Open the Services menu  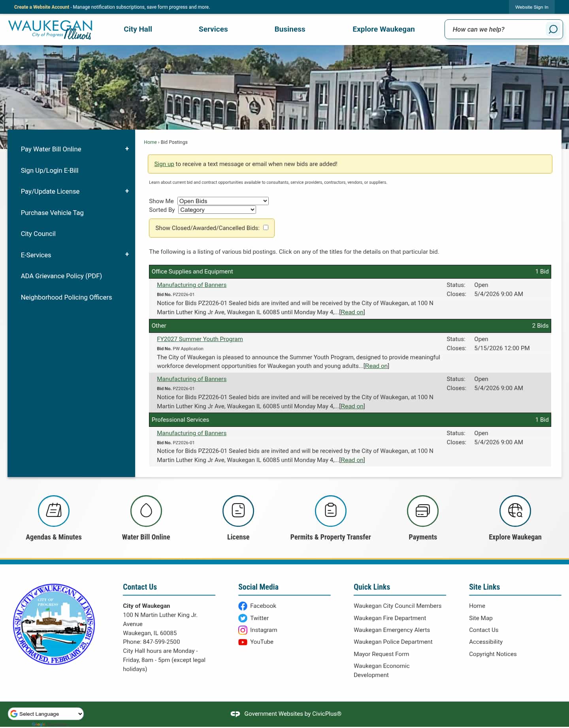[x=213, y=29]
